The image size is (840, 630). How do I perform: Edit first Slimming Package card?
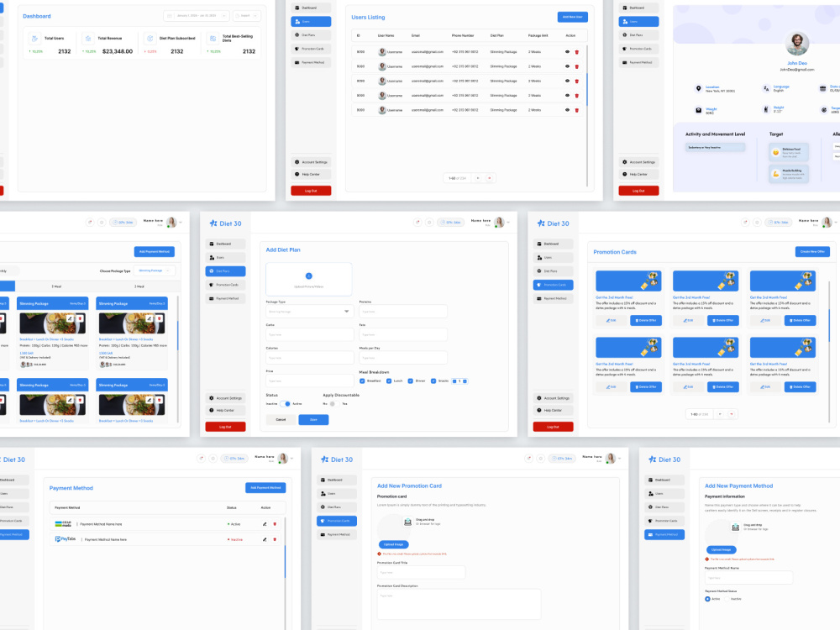pos(70,318)
